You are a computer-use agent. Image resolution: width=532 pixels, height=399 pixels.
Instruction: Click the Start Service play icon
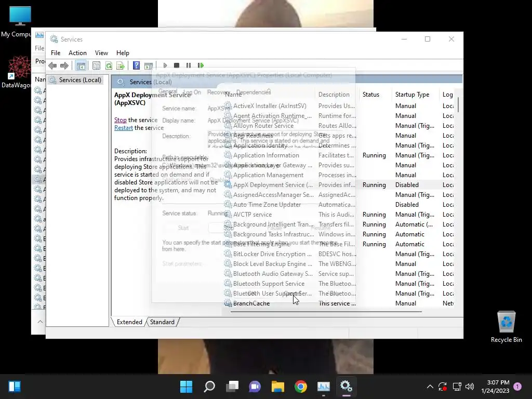coord(165,65)
